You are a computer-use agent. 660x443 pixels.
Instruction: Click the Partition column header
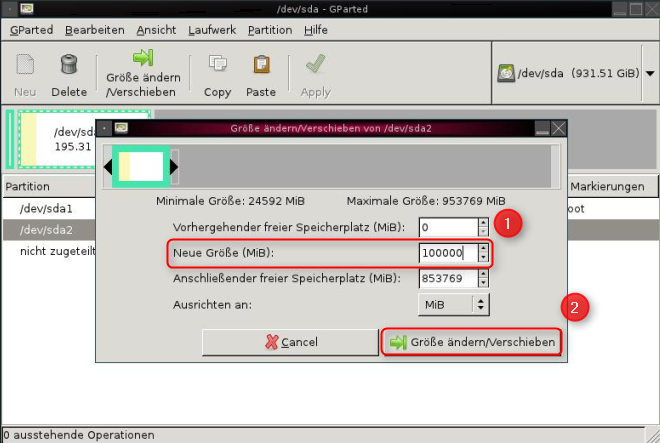(49, 187)
